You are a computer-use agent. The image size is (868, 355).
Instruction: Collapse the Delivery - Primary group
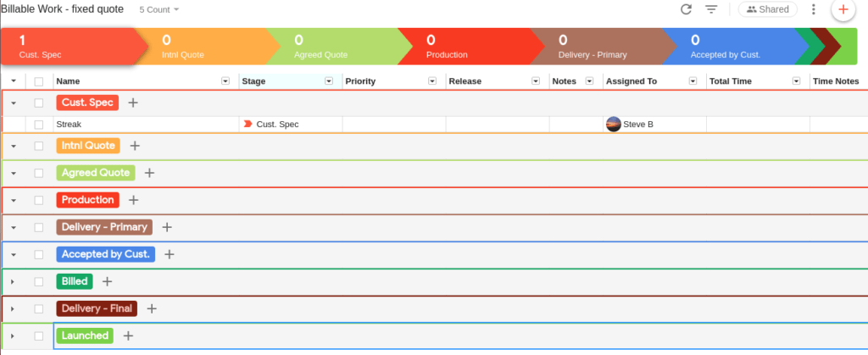pyautogui.click(x=14, y=228)
